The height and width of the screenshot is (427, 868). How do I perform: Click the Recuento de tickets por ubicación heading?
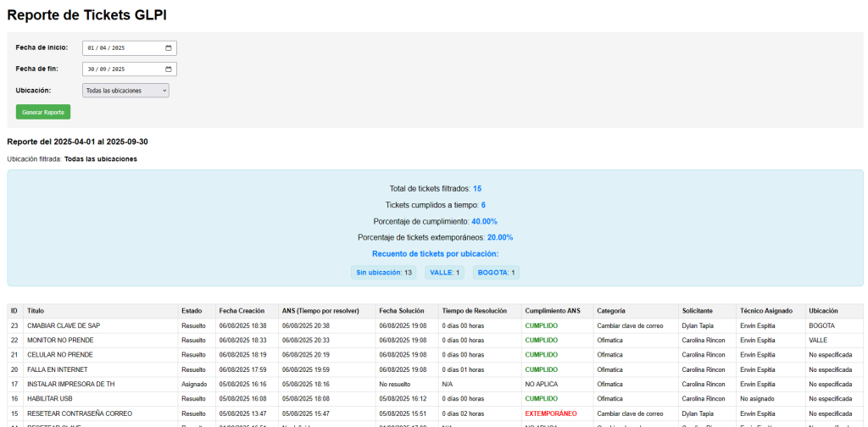(435, 254)
